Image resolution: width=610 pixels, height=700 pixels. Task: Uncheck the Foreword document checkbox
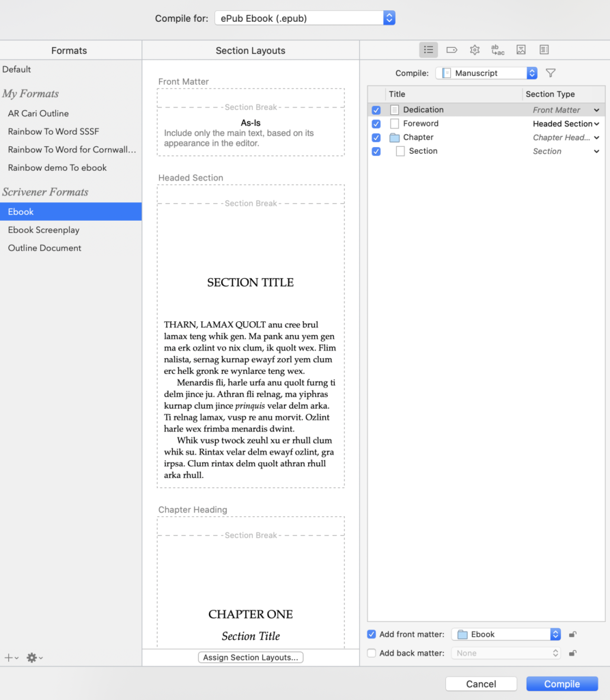pyautogui.click(x=376, y=124)
